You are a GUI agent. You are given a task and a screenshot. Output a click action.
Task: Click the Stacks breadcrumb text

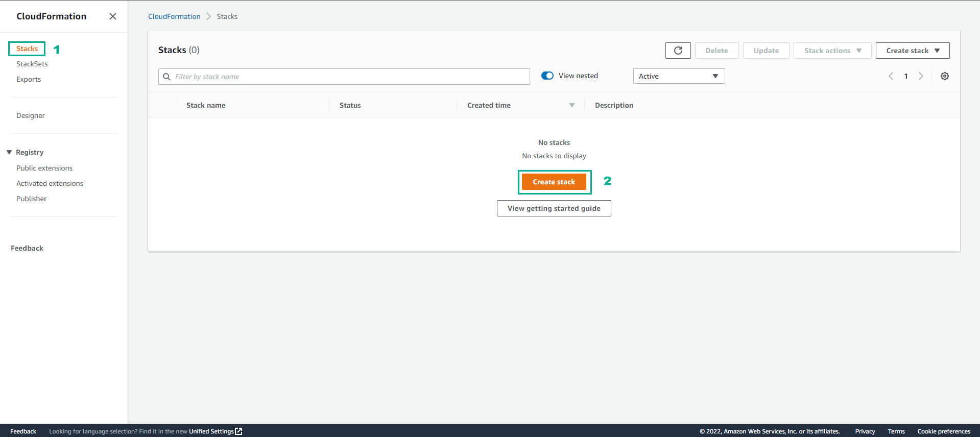(x=227, y=16)
